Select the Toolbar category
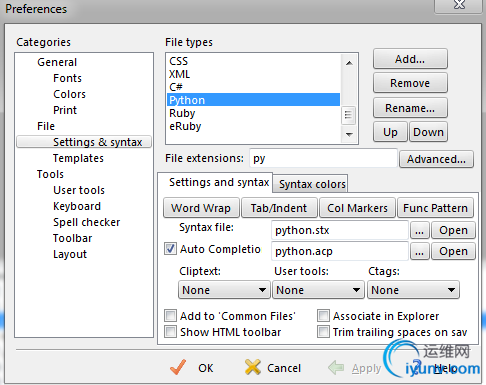The width and height of the screenshot is (486, 385). [x=73, y=238]
